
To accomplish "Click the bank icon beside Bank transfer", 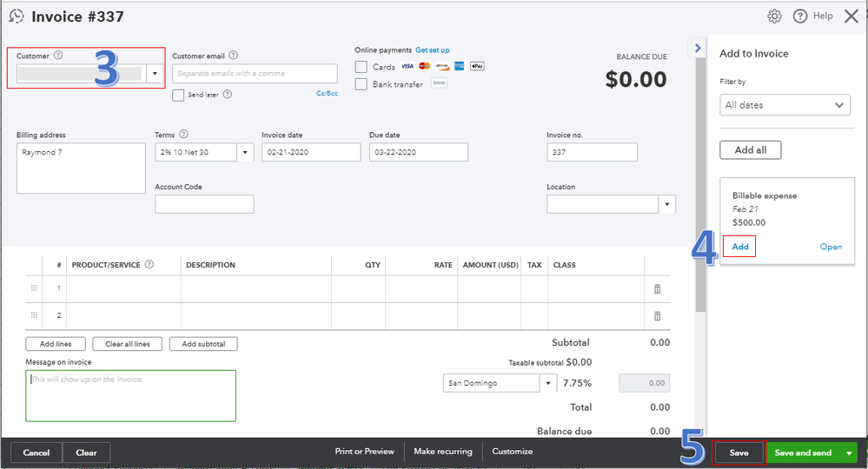I will (x=439, y=83).
